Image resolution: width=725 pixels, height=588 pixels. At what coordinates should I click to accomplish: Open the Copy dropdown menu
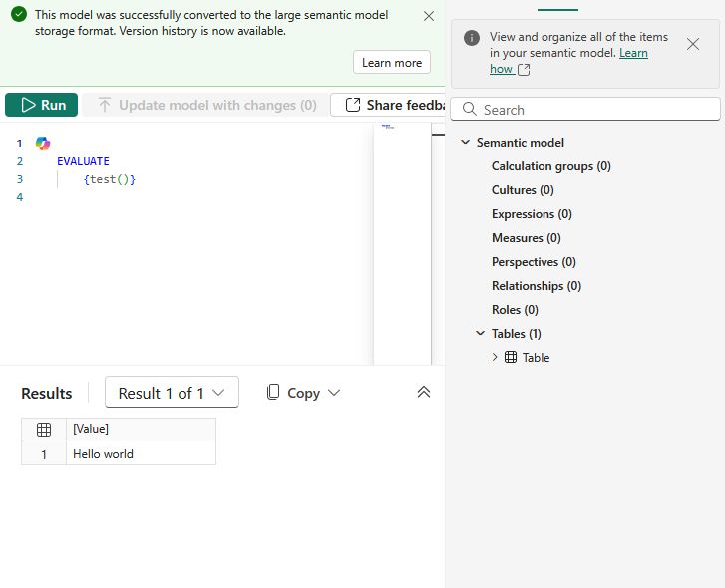point(303,393)
